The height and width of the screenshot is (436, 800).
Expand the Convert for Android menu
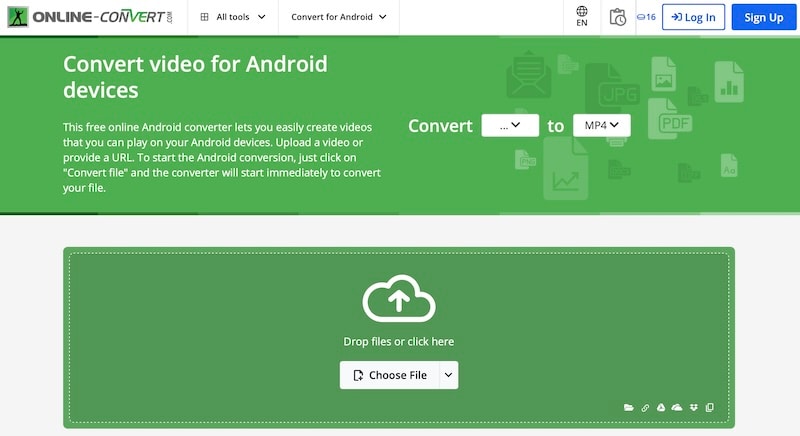pyautogui.click(x=339, y=17)
